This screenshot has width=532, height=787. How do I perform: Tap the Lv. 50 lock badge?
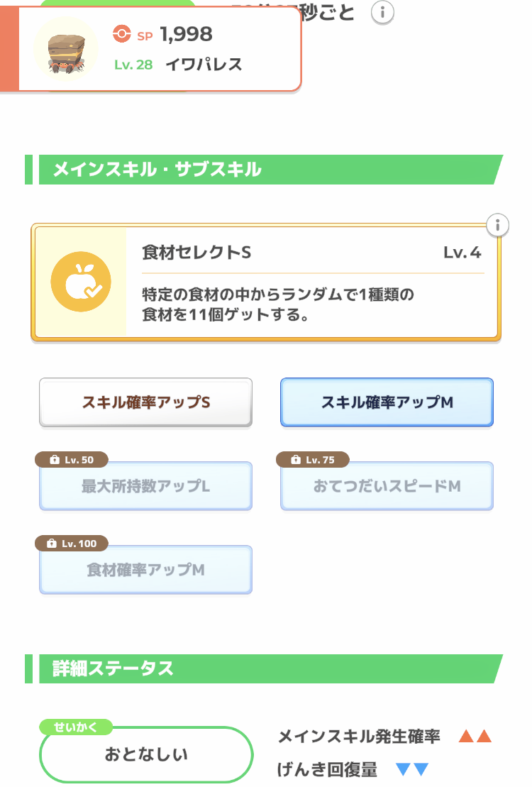pos(72,460)
